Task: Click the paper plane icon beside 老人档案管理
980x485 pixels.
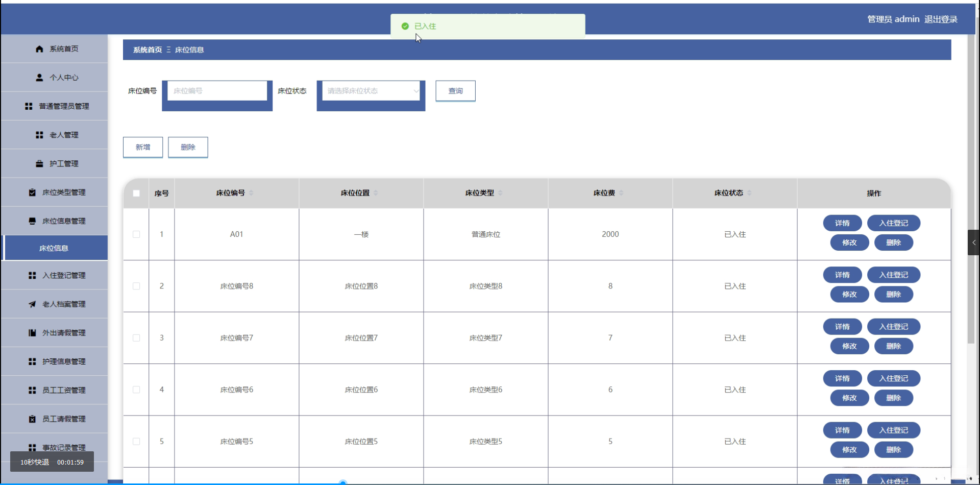Action: [x=32, y=304]
